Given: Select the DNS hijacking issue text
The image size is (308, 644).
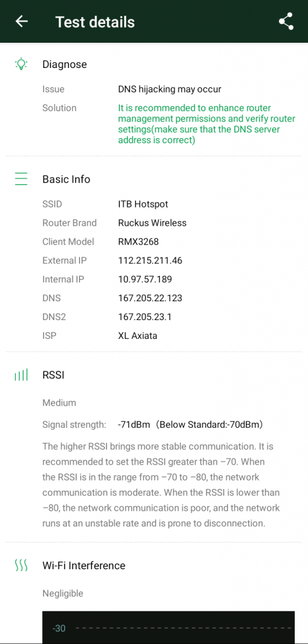Looking at the screenshot, I should pos(169,89).
